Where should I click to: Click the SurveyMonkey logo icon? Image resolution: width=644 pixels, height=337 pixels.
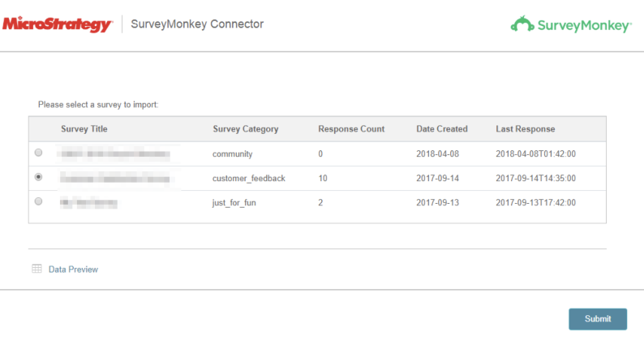click(x=522, y=24)
